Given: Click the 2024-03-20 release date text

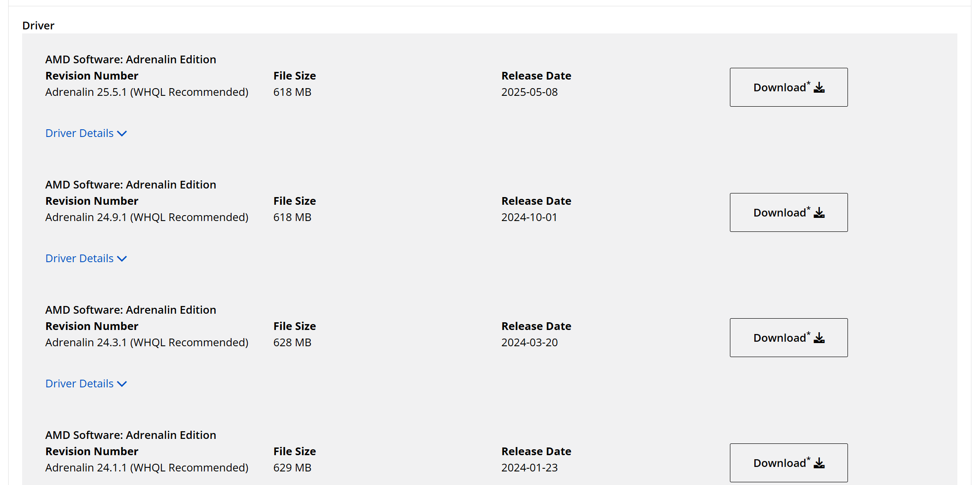Looking at the screenshot, I should pyautogui.click(x=530, y=343).
